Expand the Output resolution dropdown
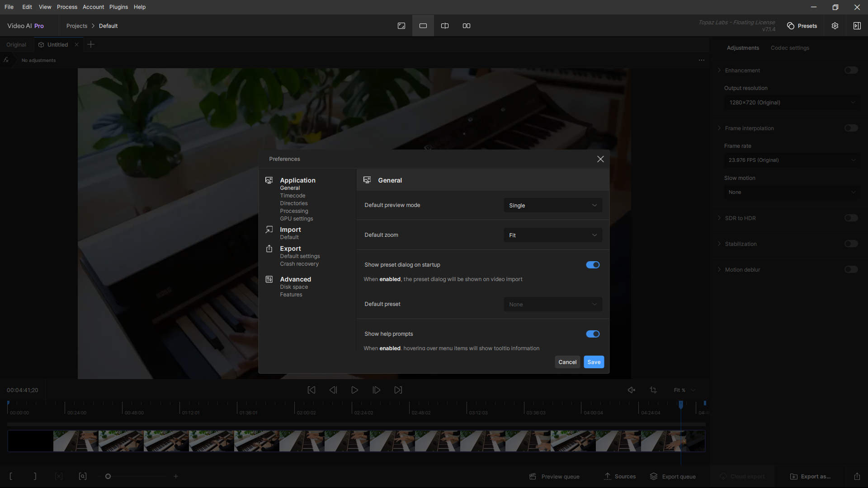The width and height of the screenshot is (868, 488). (x=792, y=103)
